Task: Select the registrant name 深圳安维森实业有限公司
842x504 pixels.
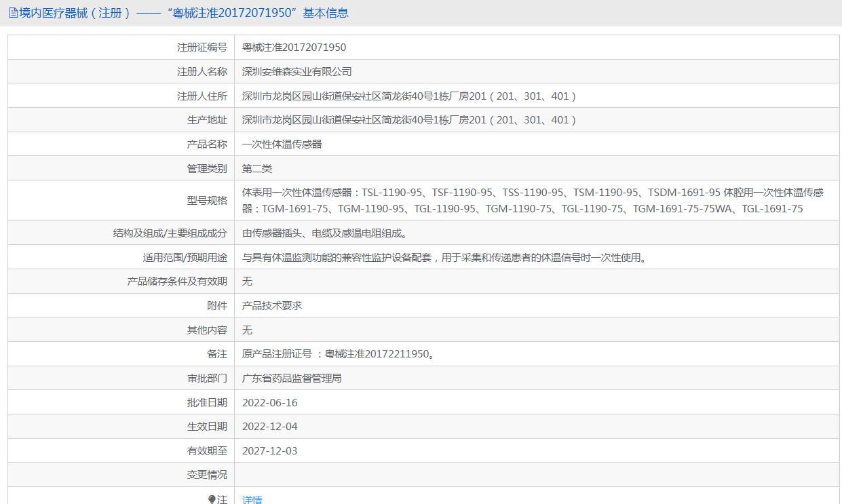Action: click(x=297, y=72)
